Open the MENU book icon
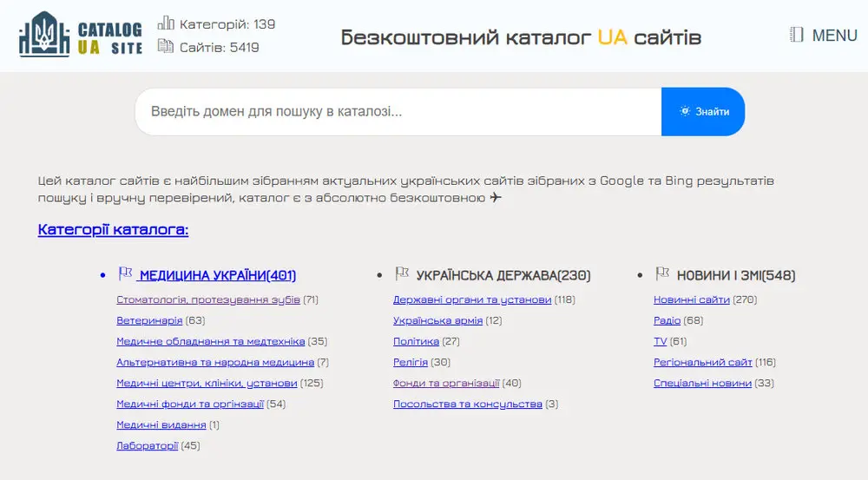 click(796, 35)
